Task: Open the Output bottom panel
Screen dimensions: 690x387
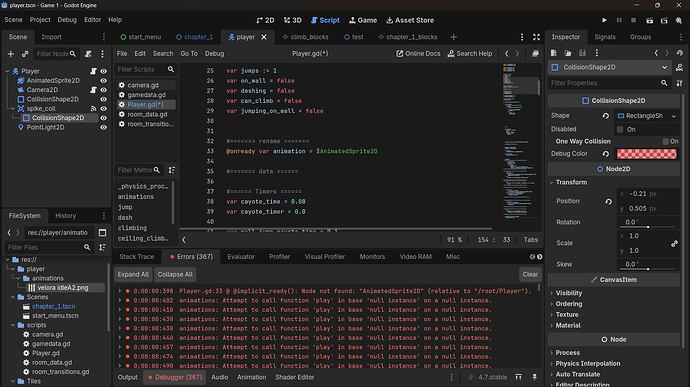Action: tap(128, 377)
